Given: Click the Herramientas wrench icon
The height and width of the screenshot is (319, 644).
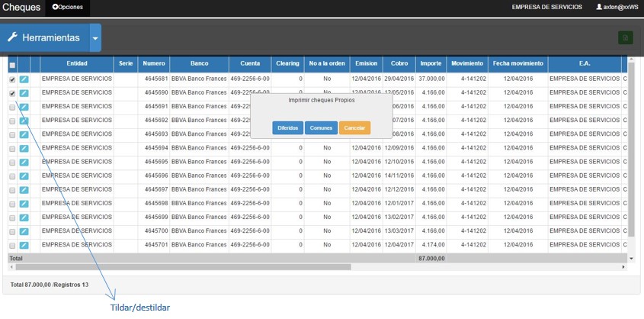Looking at the screenshot, I should point(12,37).
